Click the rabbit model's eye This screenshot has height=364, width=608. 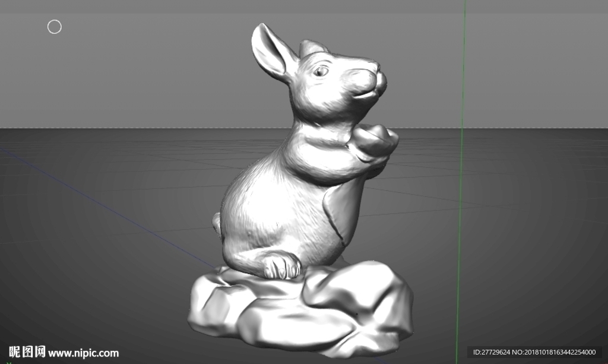pos(321,71)
